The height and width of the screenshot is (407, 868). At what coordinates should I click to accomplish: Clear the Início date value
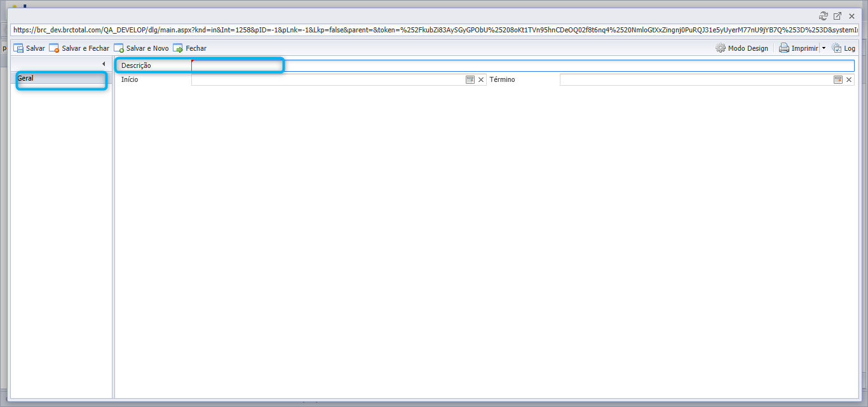point(481,80)
